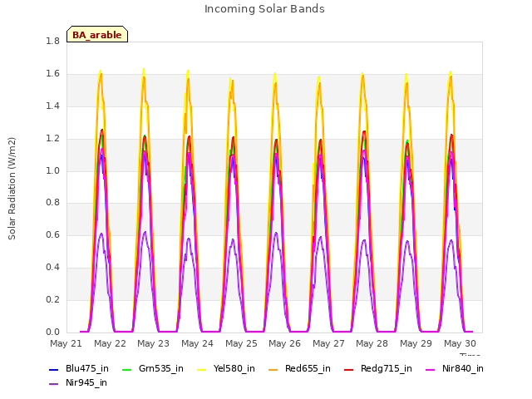Click the BA_arable annotation label
Viewport: 532px width, 399px height.
(97, 34)
